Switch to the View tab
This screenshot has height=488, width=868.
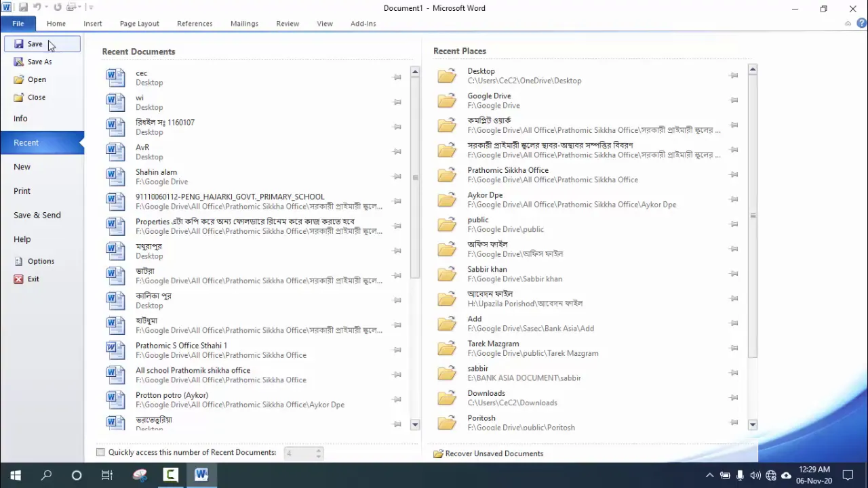(325, 23)
